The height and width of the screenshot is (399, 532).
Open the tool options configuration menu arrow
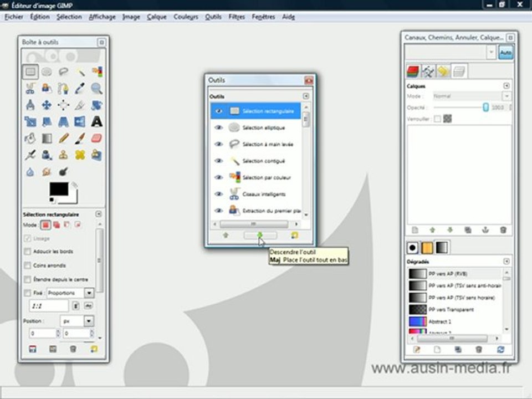tap(99, 214)
